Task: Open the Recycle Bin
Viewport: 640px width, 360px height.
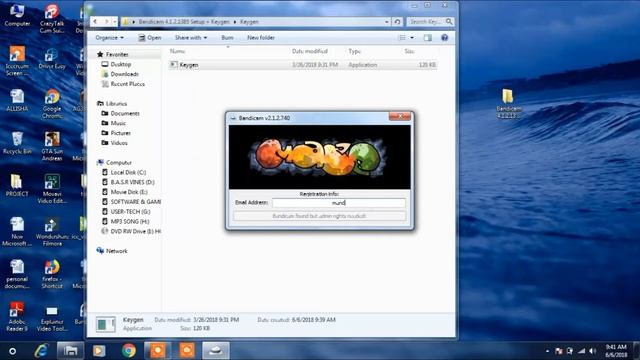Action: [x=17, y=143]
